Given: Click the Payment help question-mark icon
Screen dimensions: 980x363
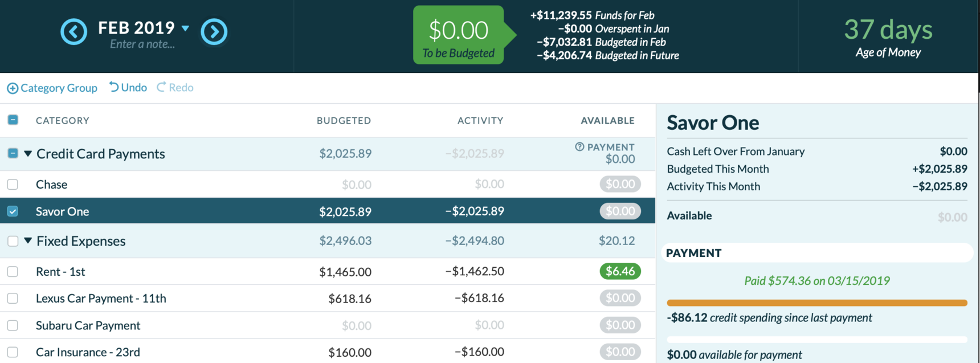Looking at the screenshot, I should (579, 146).
